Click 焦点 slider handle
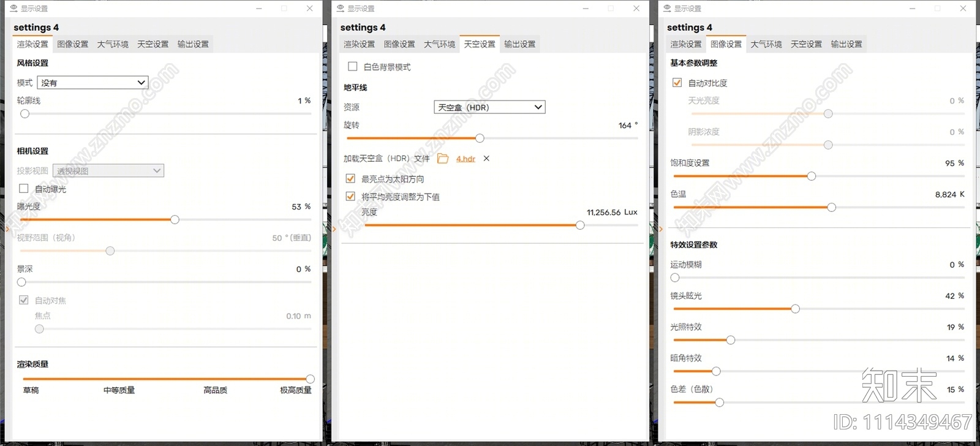Viewport: 980px width, 446px height. pyautogui.click(x=39, y=329)
